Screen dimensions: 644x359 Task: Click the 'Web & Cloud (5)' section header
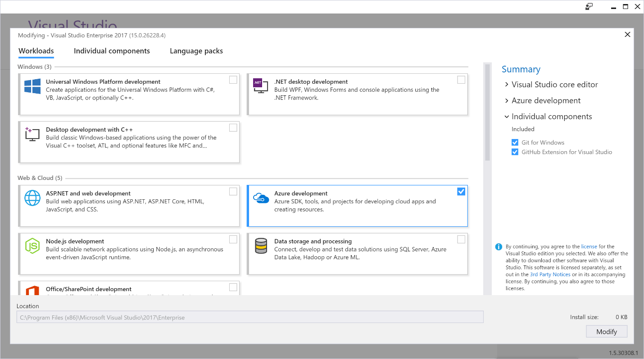40,178
